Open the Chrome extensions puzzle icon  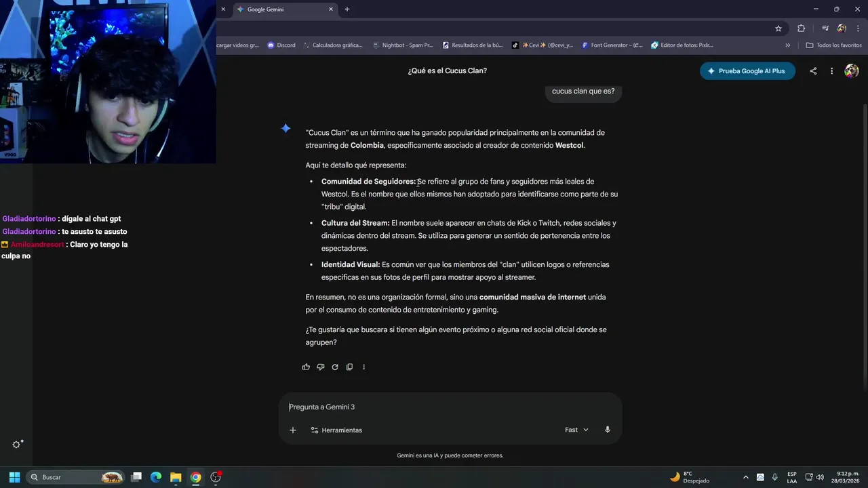click(x=802, y=28)
